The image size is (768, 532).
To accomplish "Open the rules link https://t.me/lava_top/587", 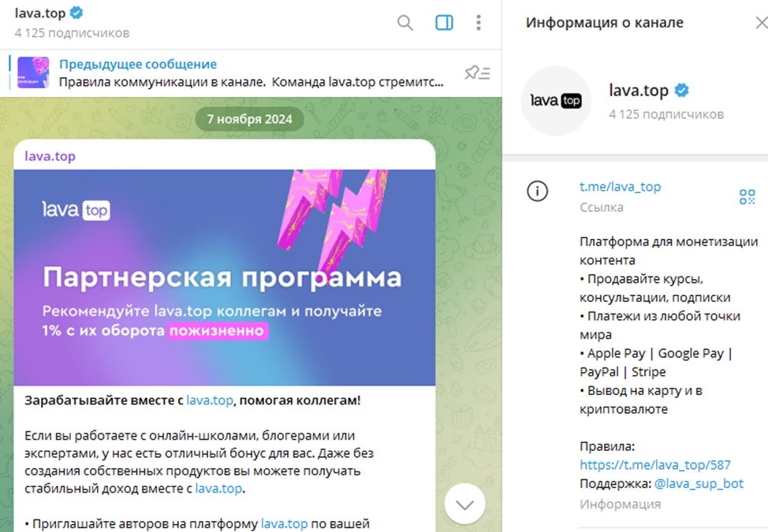I will pos(655,464).
